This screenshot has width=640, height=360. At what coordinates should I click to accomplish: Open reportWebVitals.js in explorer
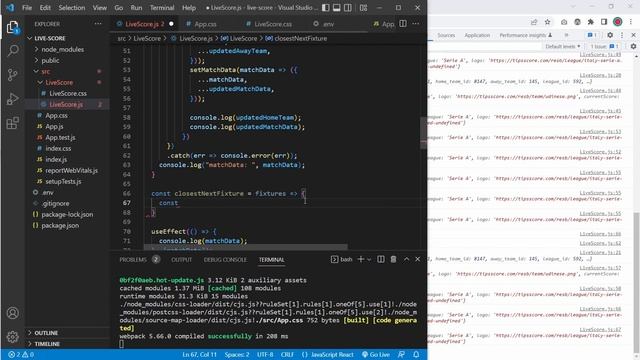click(71, 171)
